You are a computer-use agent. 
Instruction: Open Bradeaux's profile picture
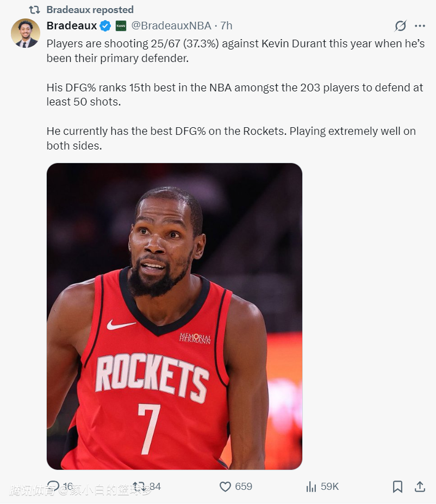tap(26, 33)
